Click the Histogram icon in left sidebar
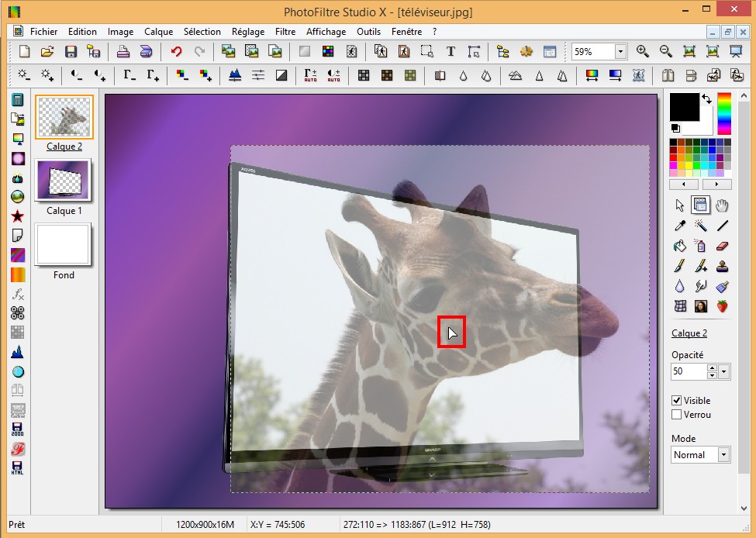 point(17,353)
